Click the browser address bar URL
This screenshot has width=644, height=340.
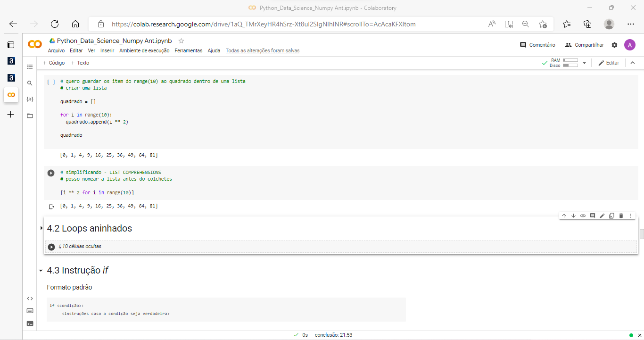coord(264,24)
